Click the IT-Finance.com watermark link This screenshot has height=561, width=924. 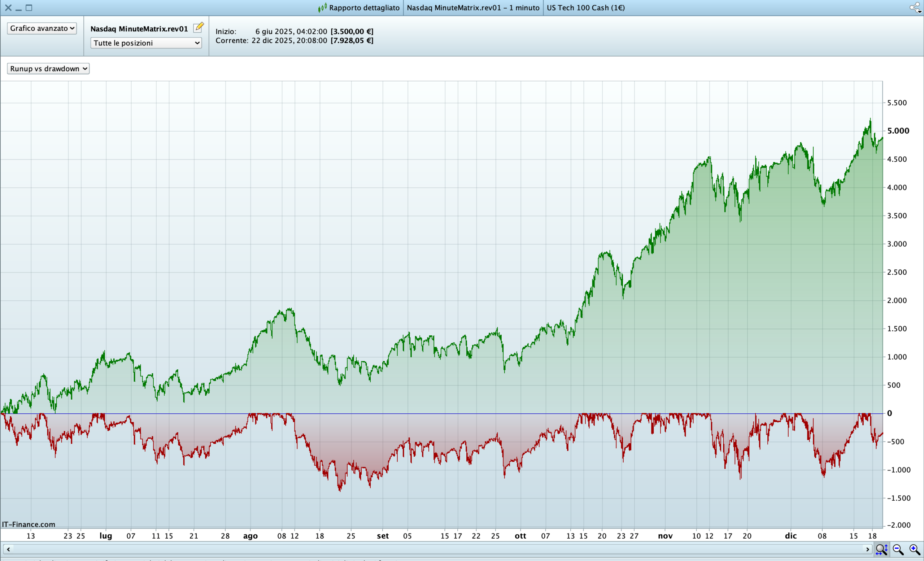(29, 524)
